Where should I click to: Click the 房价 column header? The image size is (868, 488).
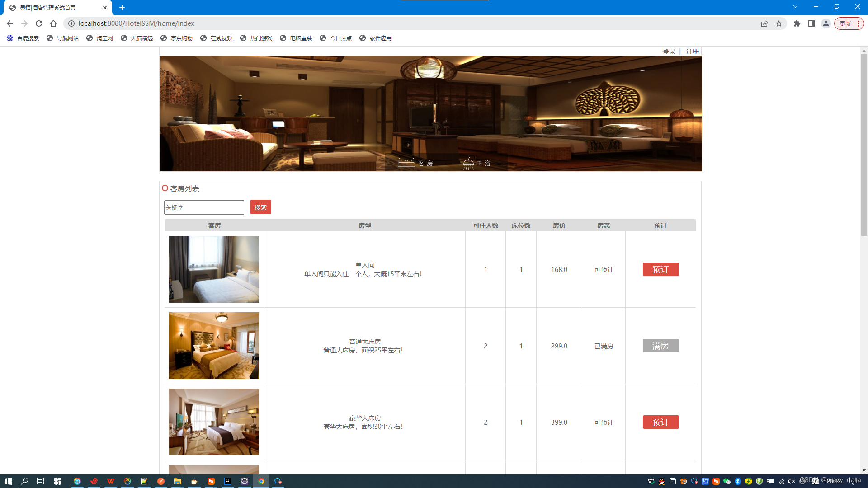pos(559,225)
